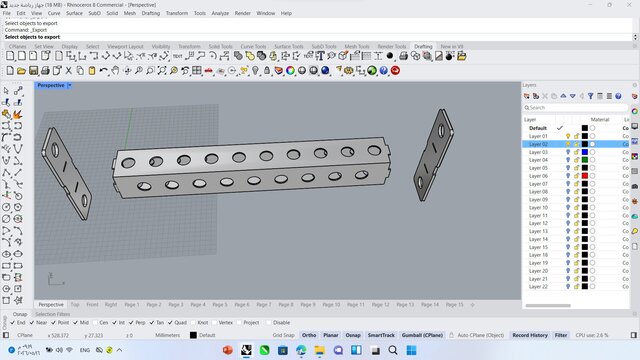Viewport: 640px width, 360px height.
Task: Create a new layer with the Layers panel icon
Action: tap(527, 96)
